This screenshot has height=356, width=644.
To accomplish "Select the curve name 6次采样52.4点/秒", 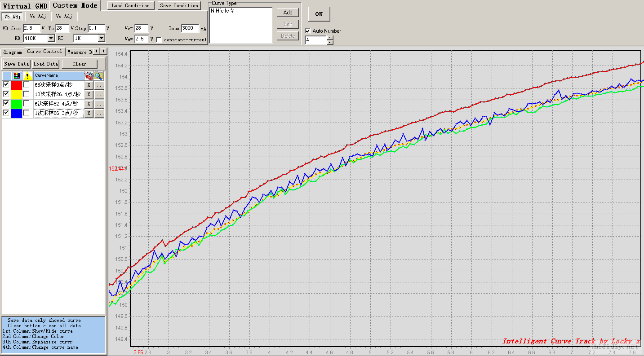I will coord(58,104).
